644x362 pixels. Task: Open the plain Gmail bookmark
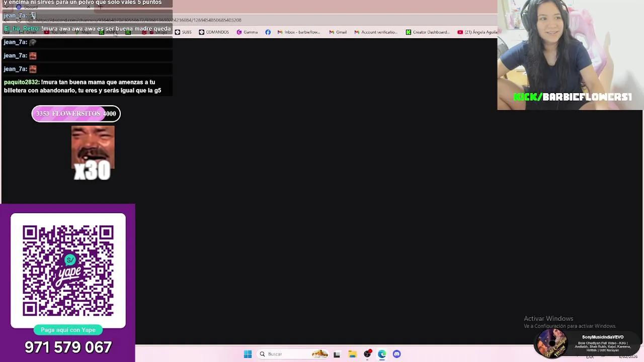pyautogui.click(x=338, y=32)
